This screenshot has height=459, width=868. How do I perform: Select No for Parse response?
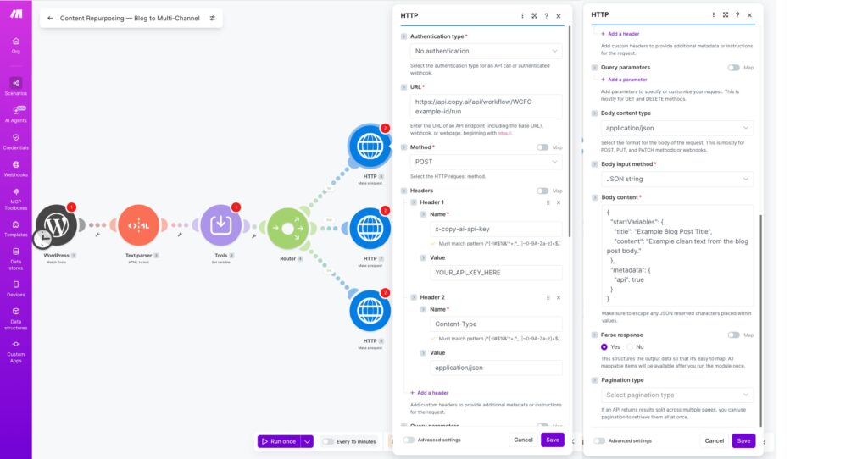630,346
